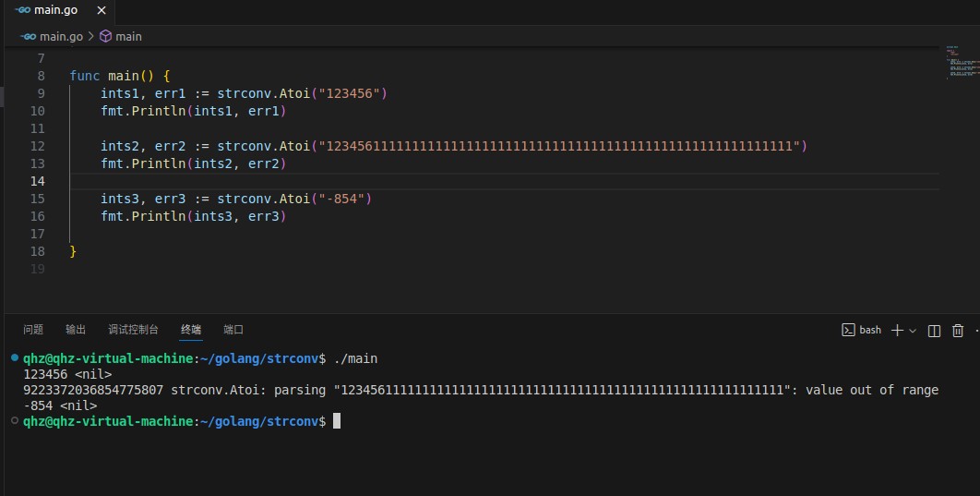Click the blue command decoration dot beside ./main
This screenshot has width=980, height=496.
point(15,357)
